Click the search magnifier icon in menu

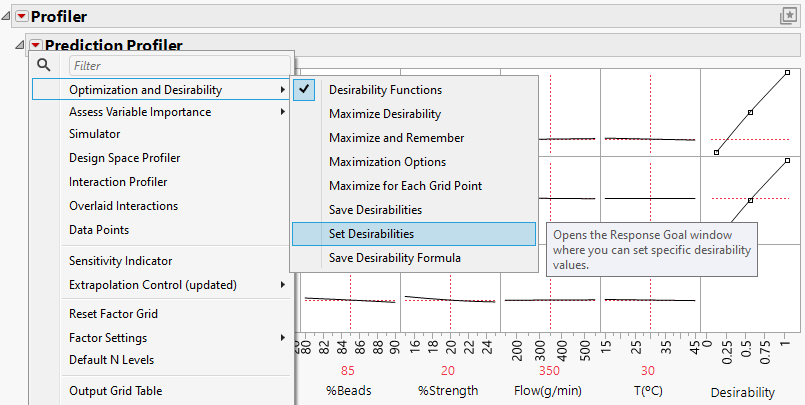(43, 65)
